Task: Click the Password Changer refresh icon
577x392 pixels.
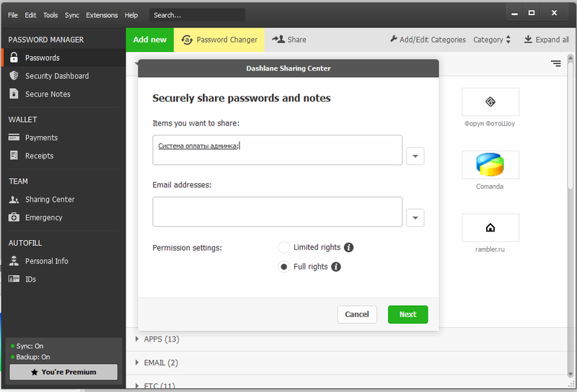Action: pyautogui.click(x=187, y=40)
